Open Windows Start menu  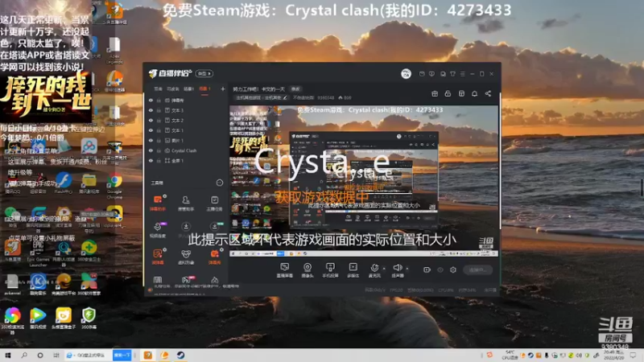[x=8, y=355]
